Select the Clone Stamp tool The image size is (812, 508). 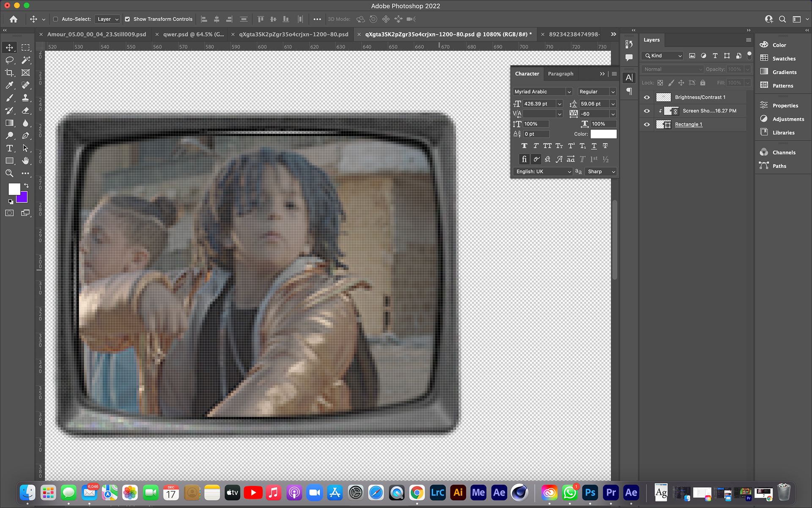(26, 98)
